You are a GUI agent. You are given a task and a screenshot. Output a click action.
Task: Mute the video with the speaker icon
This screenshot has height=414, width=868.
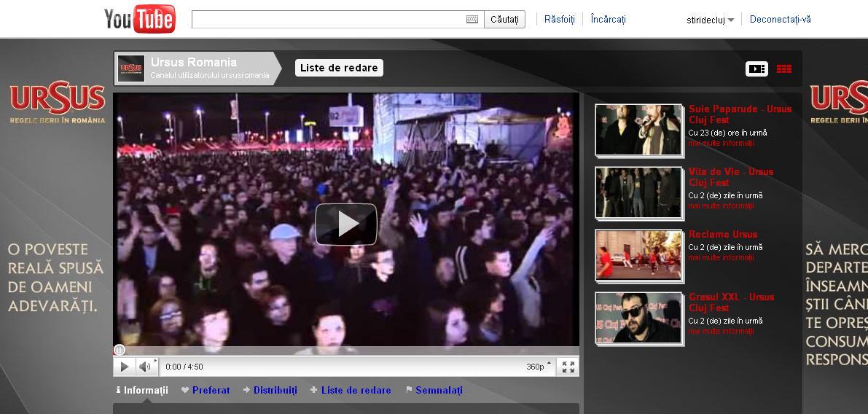click(145, 367)
